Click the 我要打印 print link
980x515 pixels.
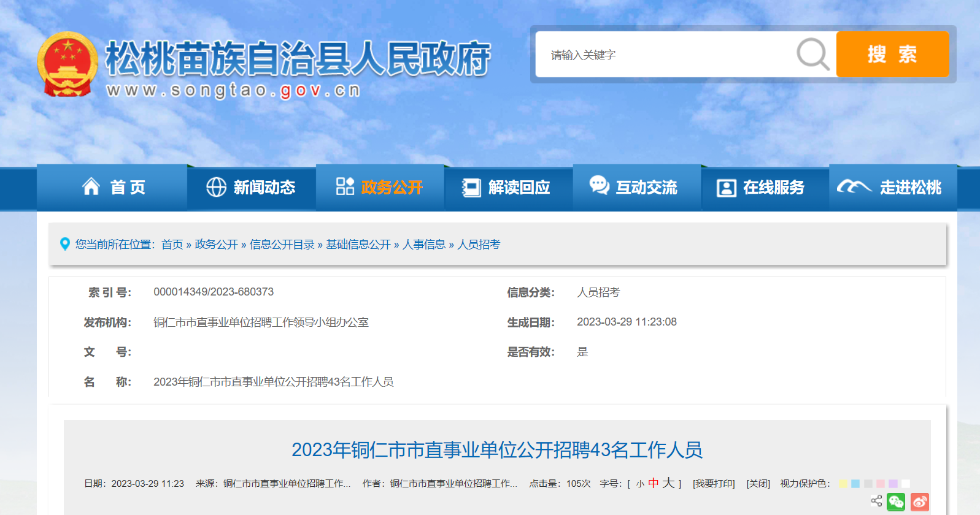[x=714, y=484]
